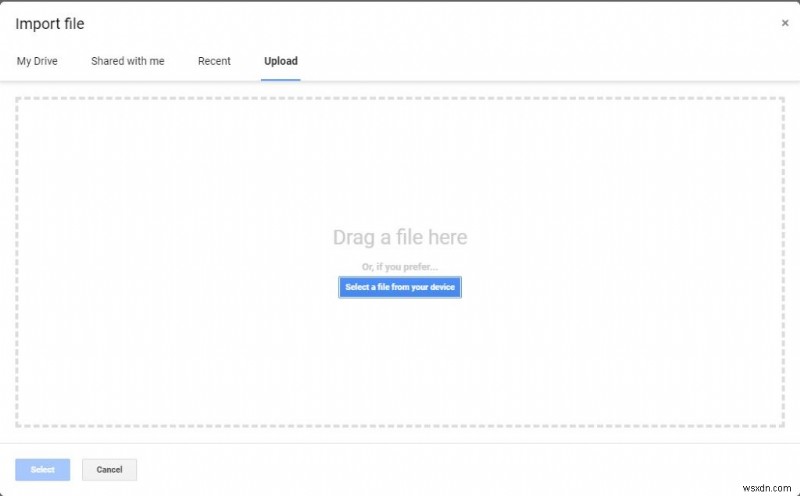This screenshot has width=800, height=496.
Task: Open the Recent tab
Action: tap(214, 61)
